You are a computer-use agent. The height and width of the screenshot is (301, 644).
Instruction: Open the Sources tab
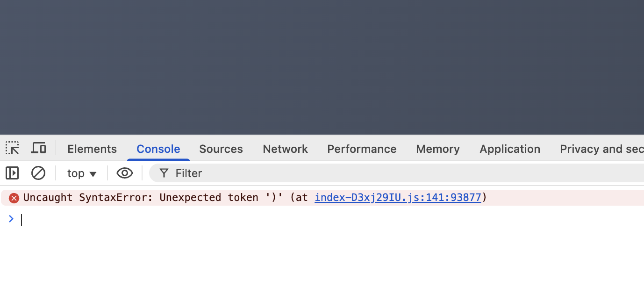click(x=221, y=149)
